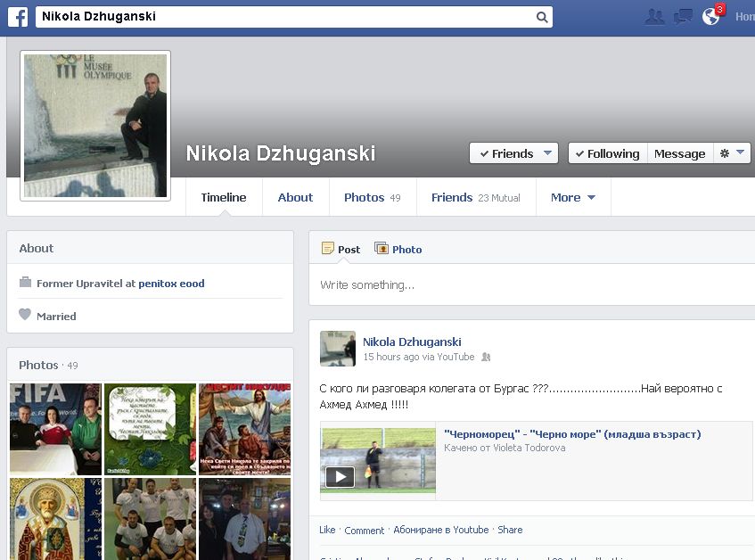Open the photo of people at night

[x=245, y=519]
